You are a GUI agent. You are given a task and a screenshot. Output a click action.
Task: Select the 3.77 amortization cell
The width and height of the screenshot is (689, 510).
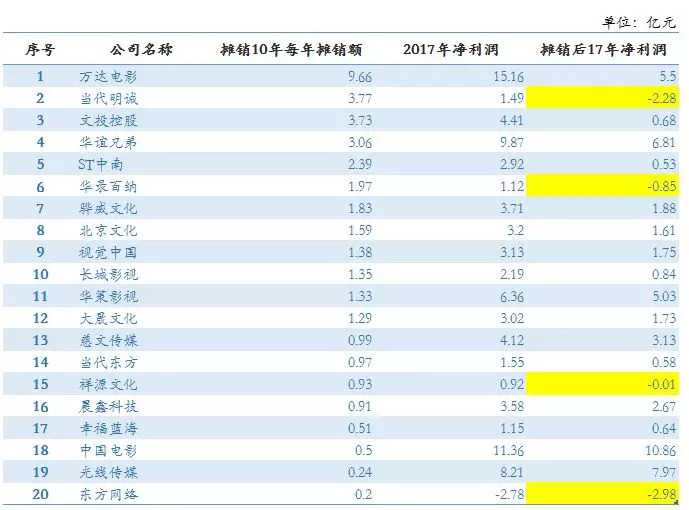[360, 98]
